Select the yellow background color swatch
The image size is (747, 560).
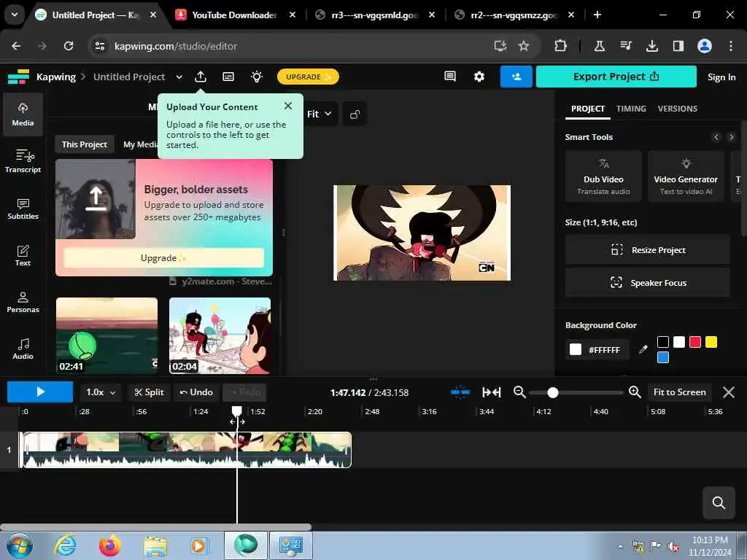[x=711, y=342]
